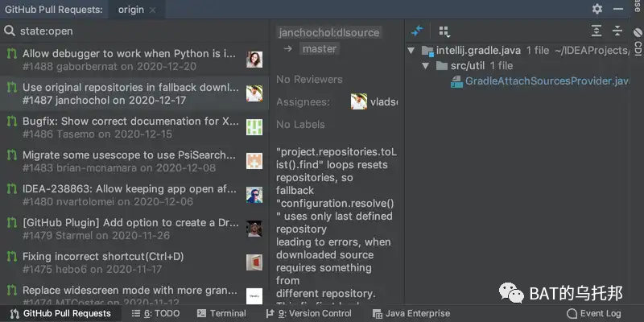Open the 9: Version Control tab
Screen dimensions: 644x322
(308, 313)
